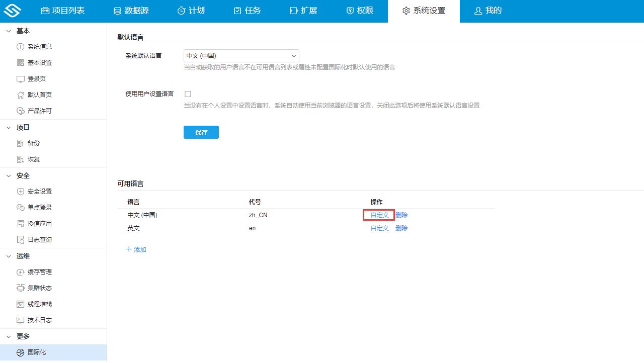
Task: Open 产品许可 using its license icon
Action: 20,111
